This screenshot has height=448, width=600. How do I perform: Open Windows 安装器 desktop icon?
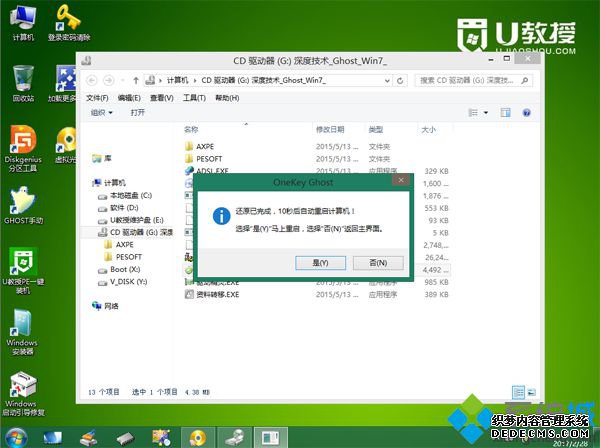click(22, 332)
